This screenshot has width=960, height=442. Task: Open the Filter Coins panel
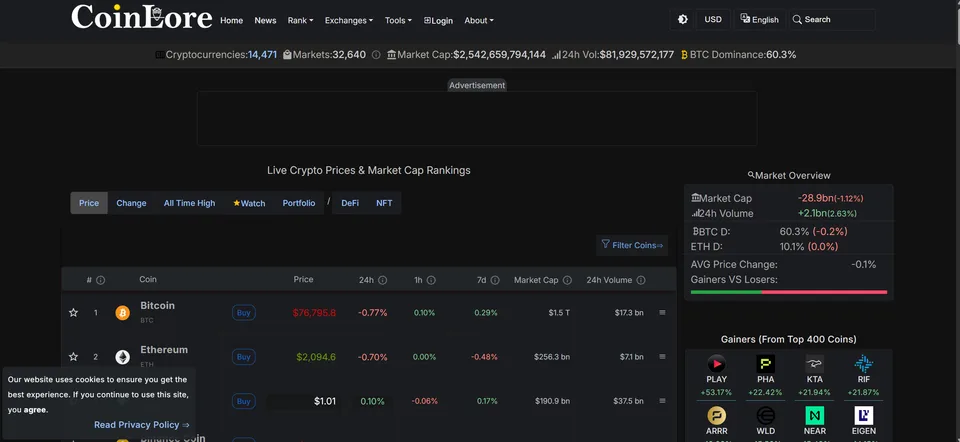pos(632,245)
